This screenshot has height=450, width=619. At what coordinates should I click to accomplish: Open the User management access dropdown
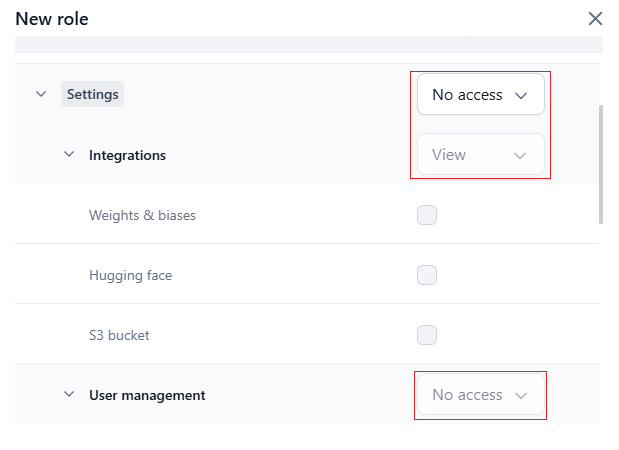tap(480, 395)
